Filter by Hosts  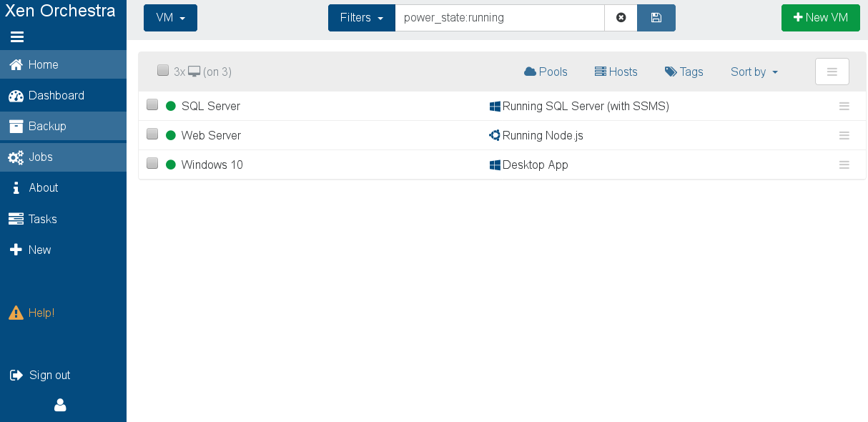(x=616, y=72)
